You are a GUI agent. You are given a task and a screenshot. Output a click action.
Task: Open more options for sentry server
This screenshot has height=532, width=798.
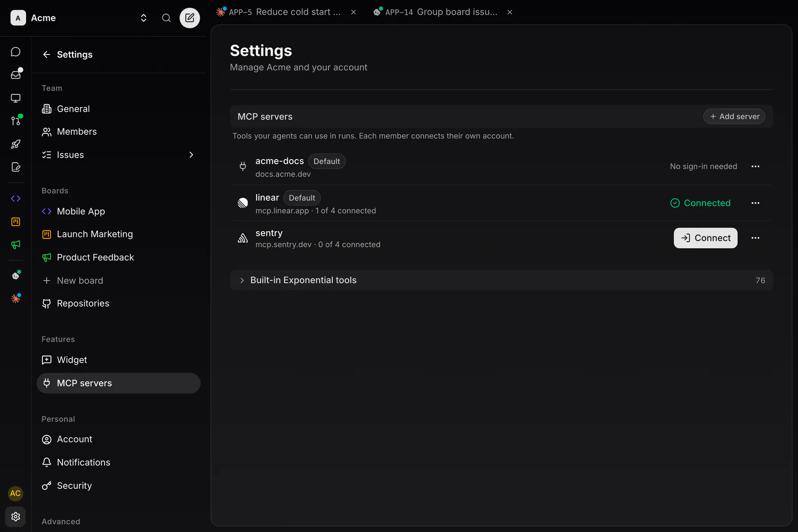[x=755, y=238]
